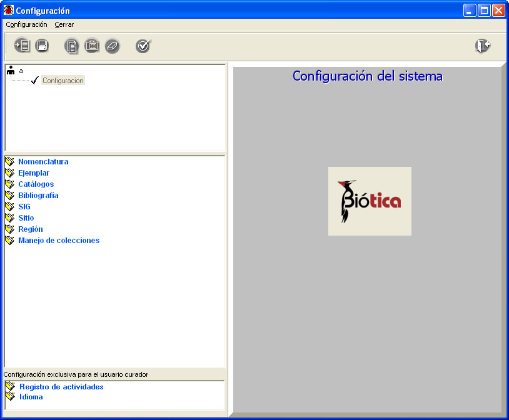Click the folder icon beside Sitio
Image resolution: width=509 pixels, height=420 pixels.
10,217
